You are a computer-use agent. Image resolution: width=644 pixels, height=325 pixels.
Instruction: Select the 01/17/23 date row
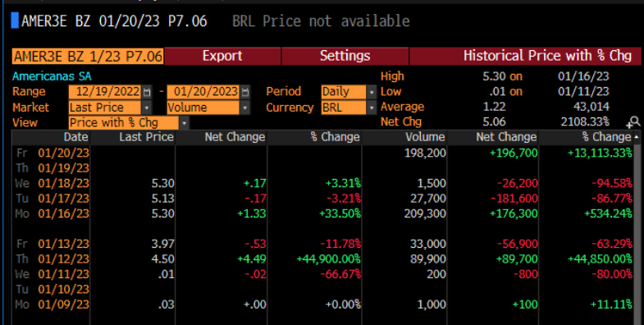click(x=322, y=199)
